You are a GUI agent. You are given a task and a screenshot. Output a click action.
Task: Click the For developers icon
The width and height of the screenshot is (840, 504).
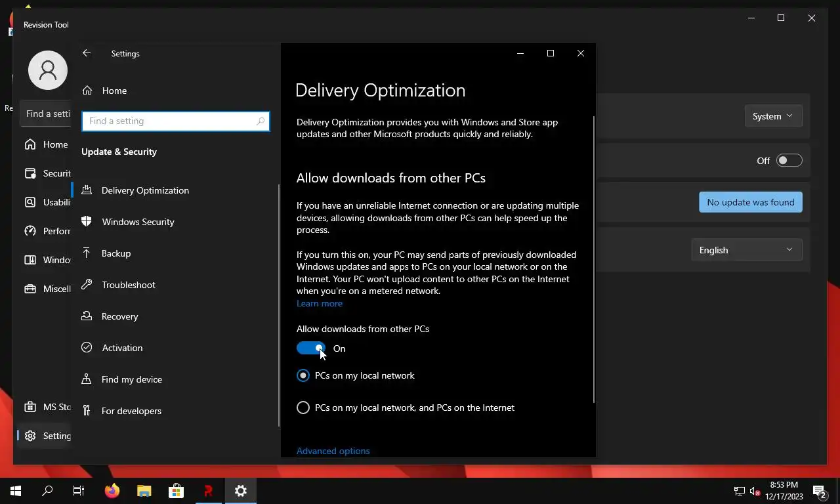[87, 410]
